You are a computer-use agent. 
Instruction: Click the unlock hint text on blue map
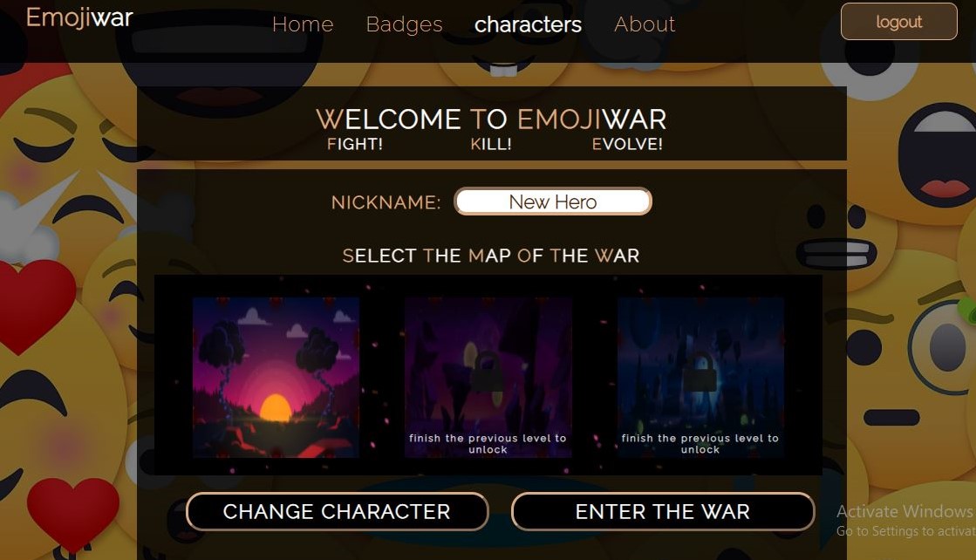[x=700, y=444]
